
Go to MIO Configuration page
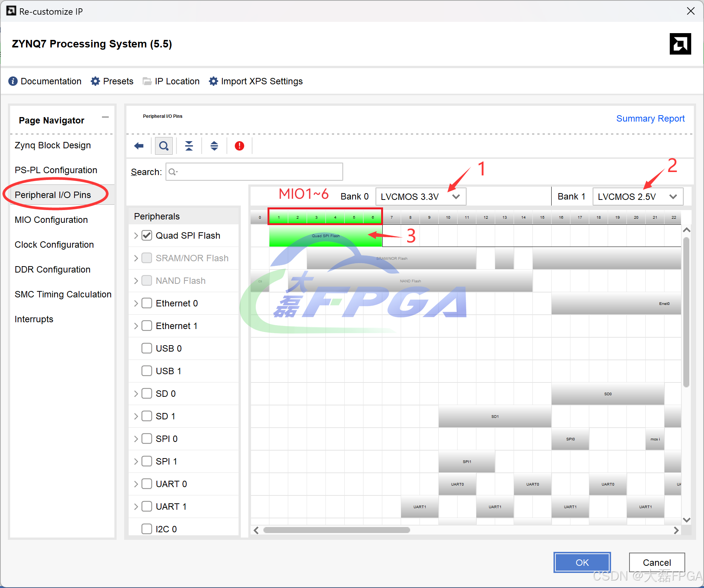pos(51,220)
